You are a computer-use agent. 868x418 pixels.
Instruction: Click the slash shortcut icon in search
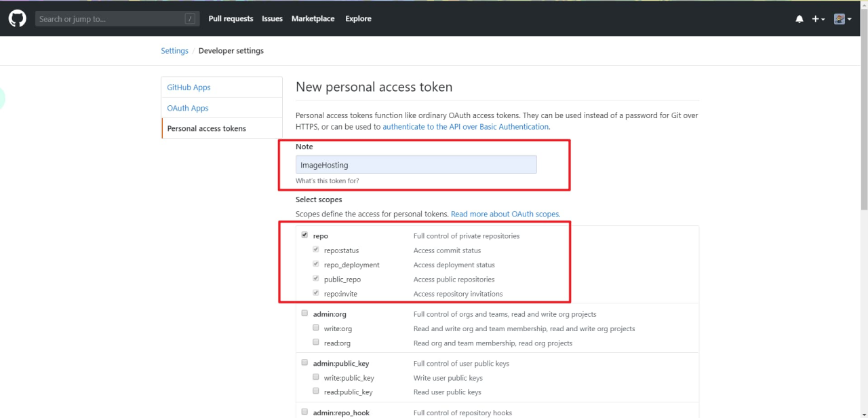190,19
